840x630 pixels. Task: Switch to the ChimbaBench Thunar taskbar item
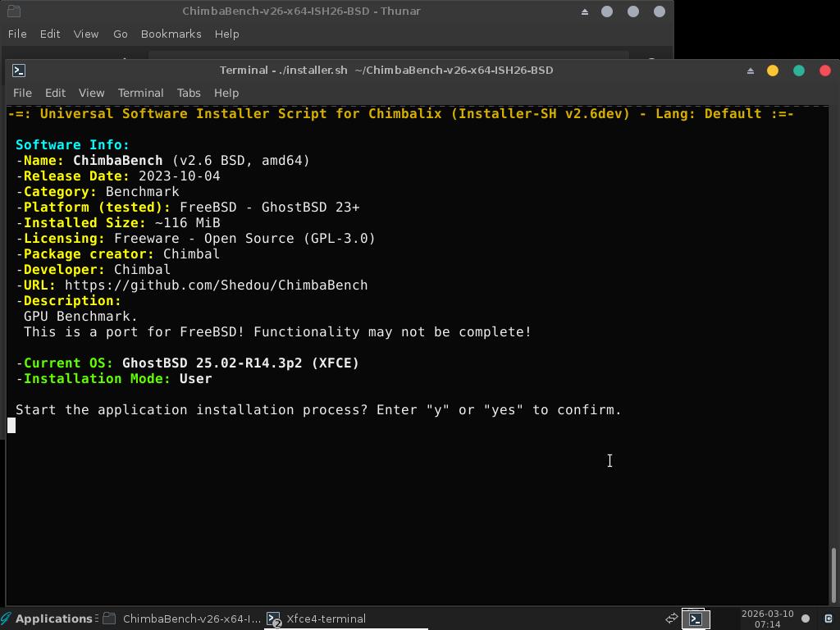pyautogui.click(x=182, y=619)
